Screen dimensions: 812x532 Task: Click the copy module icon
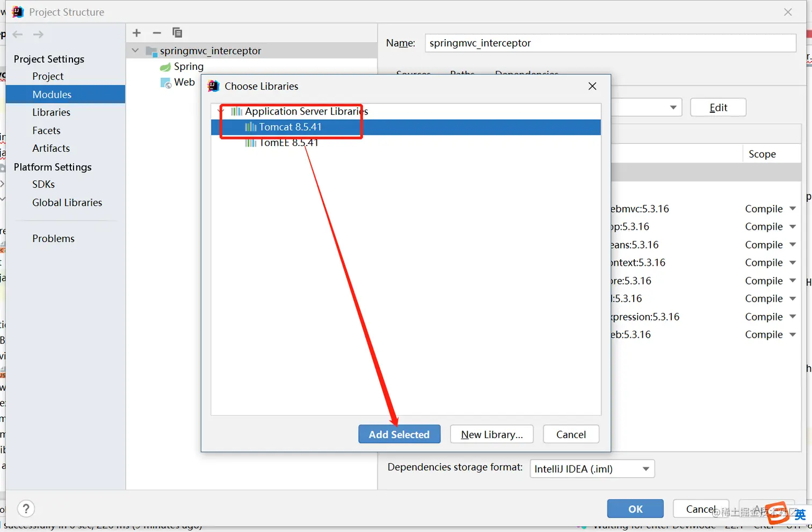[177, 33]
